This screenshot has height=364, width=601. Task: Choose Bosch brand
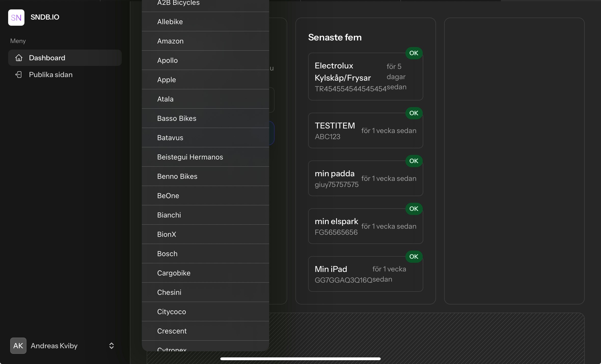pos(206,254)
